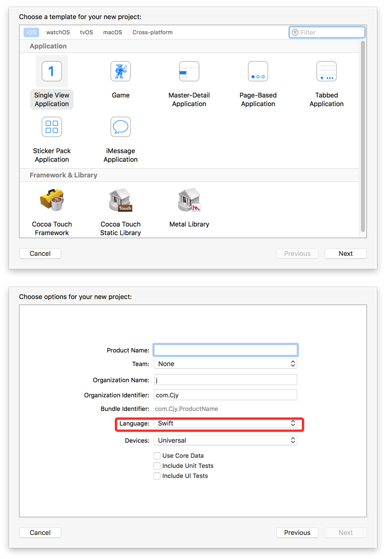Pick the Master-Detail Application template icon
386x559 pixels.
coord(189,71)
